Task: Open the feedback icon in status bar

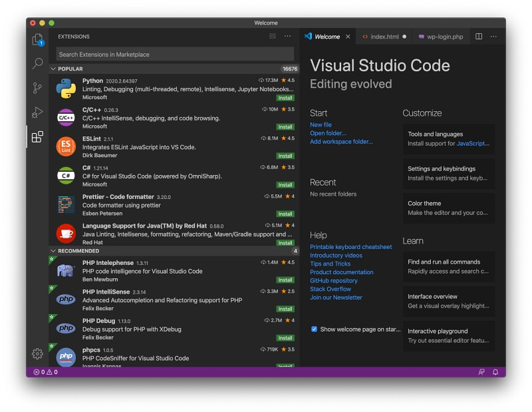Action: (x=481, y=372)
